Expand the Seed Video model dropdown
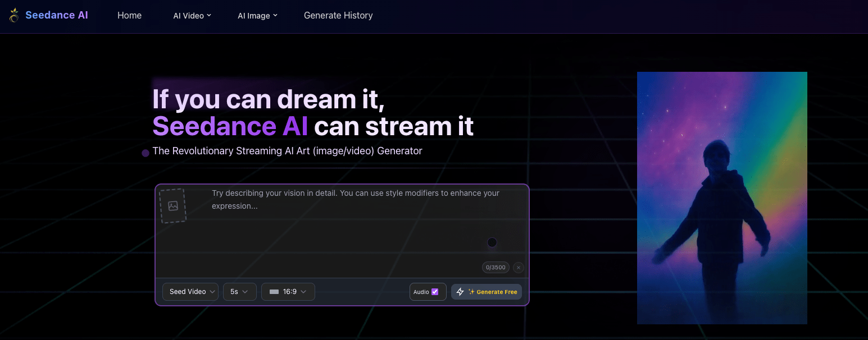The image size is (868, 340). coord(190,292)
